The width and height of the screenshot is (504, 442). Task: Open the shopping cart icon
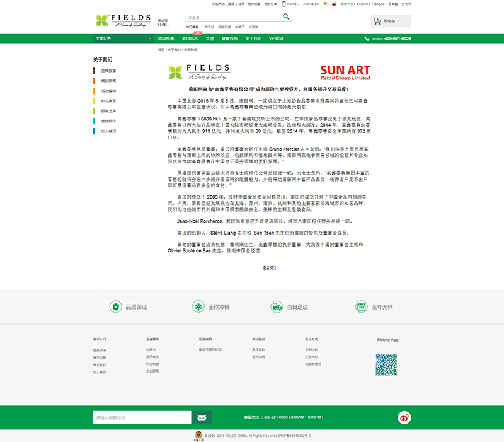[377, 21]
